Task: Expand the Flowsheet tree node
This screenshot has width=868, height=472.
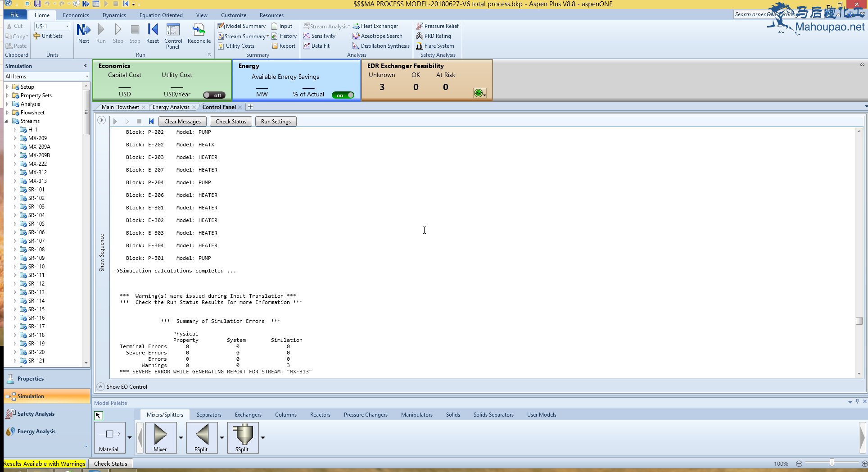Action: click(x=7, y=113)
